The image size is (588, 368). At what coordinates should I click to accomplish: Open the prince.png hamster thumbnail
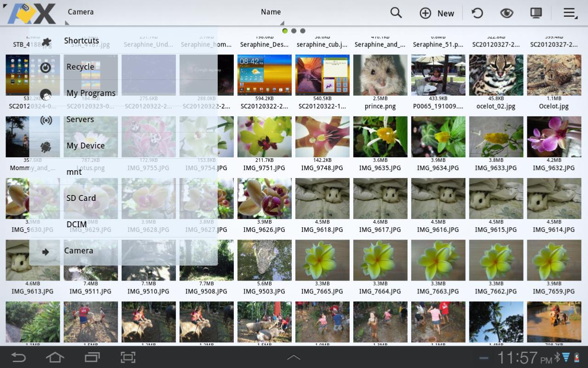point(380,75)
